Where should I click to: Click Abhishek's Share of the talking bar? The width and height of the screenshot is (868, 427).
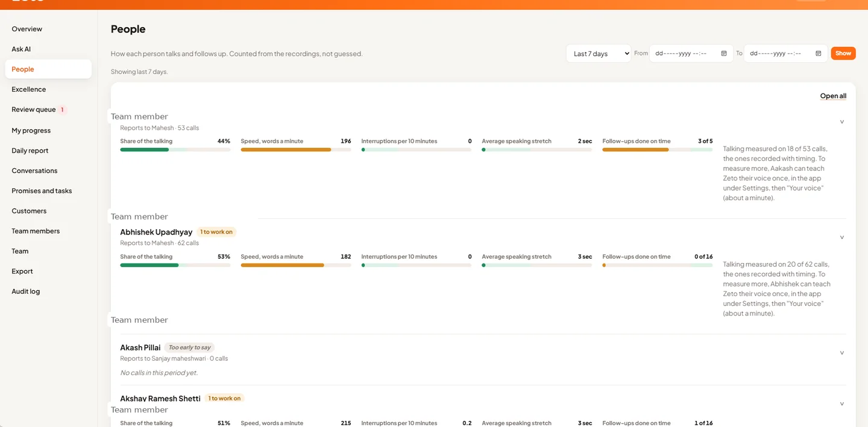tap(175, 265)
